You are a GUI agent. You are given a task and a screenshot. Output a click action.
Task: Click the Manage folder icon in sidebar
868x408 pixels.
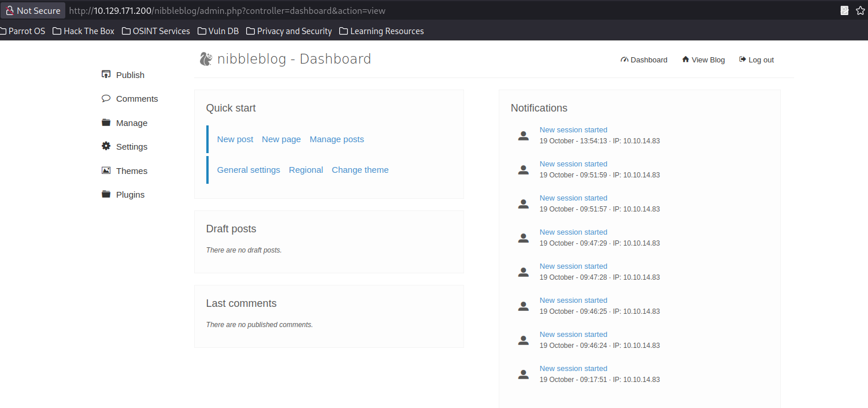click(x=106, y=123)
